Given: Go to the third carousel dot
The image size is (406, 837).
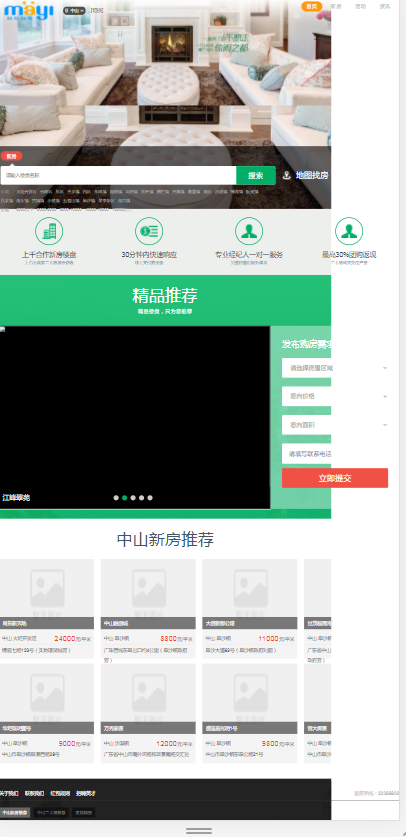Looking at the screenshot, I should click(133, 498).
